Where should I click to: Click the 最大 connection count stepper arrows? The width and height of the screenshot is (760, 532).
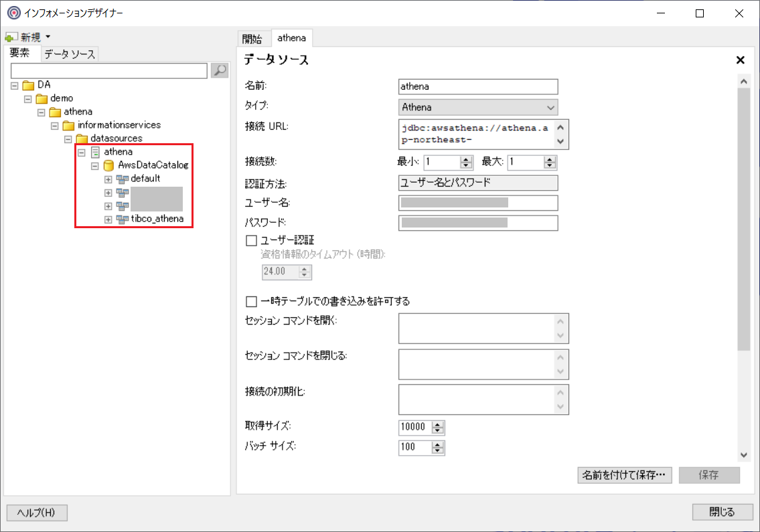pyautogui.click(x=550, y=163)
